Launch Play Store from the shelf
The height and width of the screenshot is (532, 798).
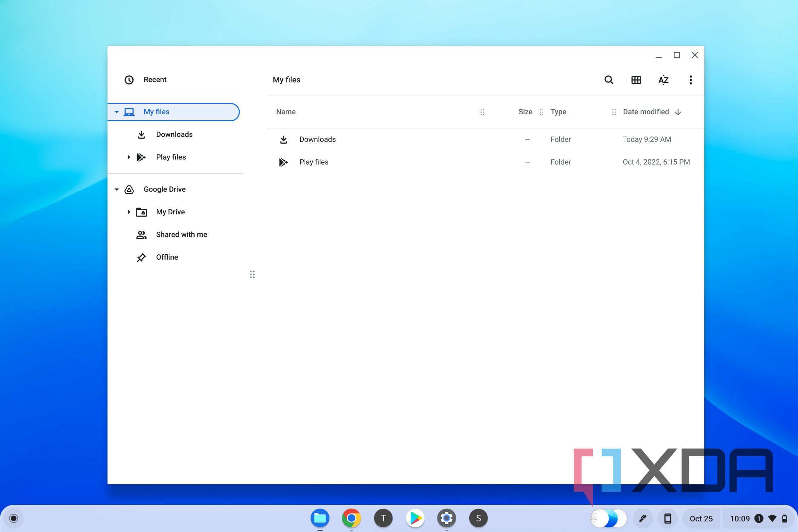coord(415,518)
